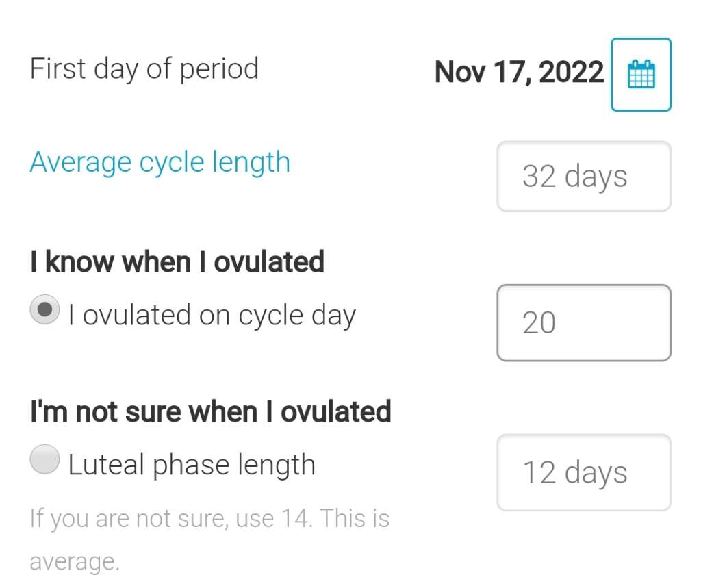Click the year 2022 in the period date
This screenshot has height=588, width=701.
[571, 72]
